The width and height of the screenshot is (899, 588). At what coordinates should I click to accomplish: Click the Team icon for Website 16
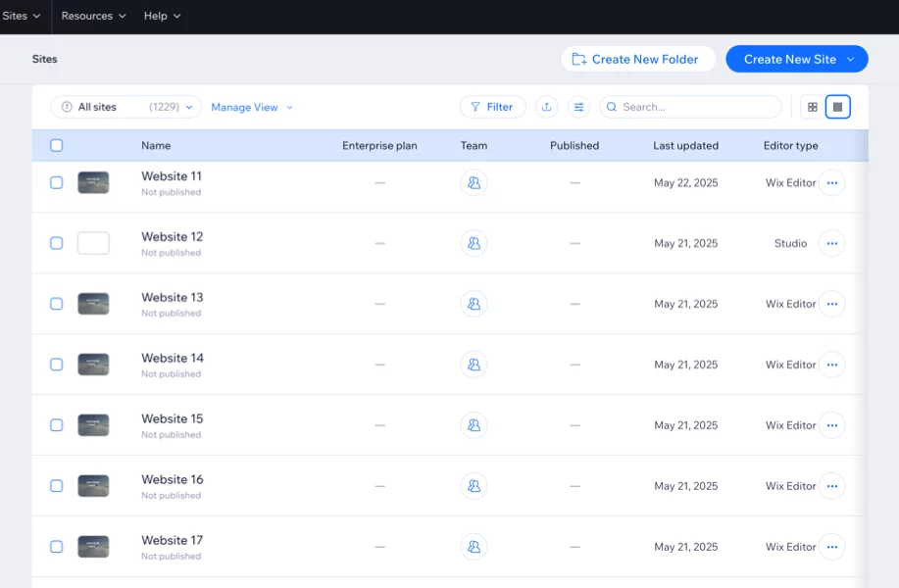[x=474, y=486]
